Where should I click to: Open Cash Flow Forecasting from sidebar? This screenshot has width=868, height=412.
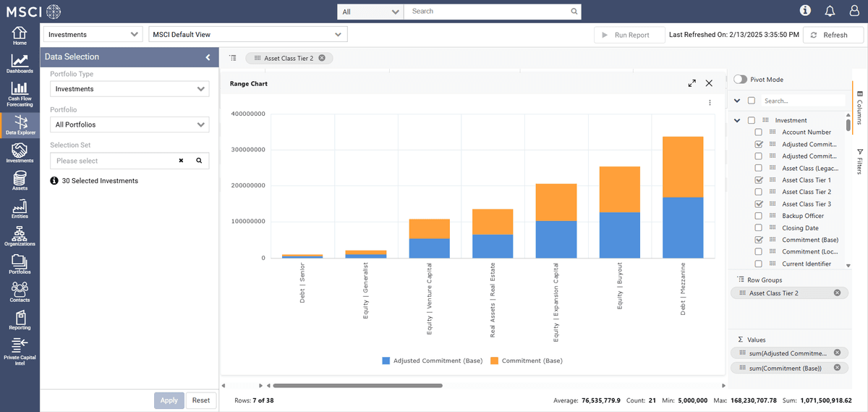pyautogui.click(x=20, y=94)
